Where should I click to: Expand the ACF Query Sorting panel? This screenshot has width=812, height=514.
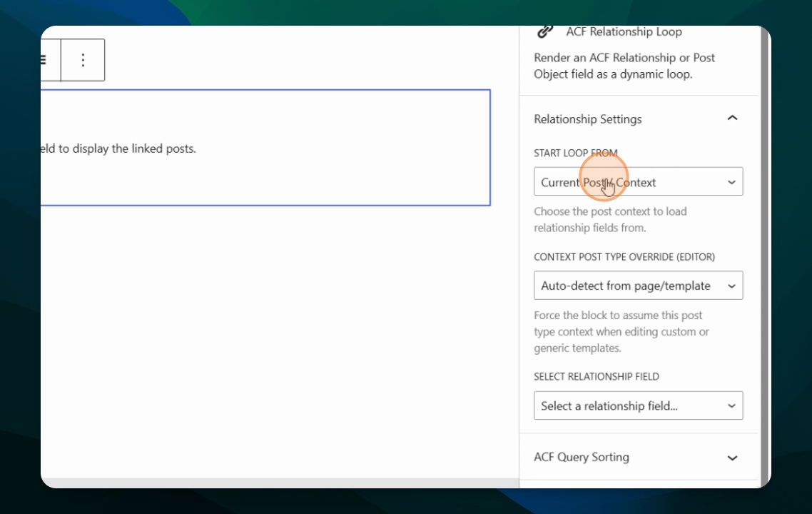[x=638, y=457]
